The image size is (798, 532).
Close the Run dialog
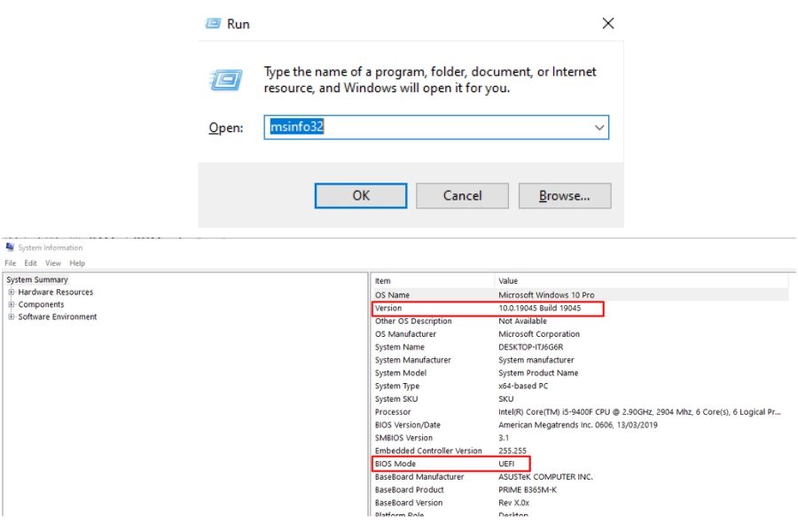click(x=607, y=23)
